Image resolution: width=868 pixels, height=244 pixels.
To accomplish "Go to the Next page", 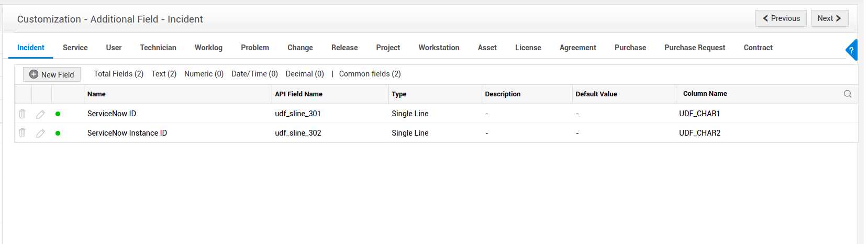I will tap(829, 18).
